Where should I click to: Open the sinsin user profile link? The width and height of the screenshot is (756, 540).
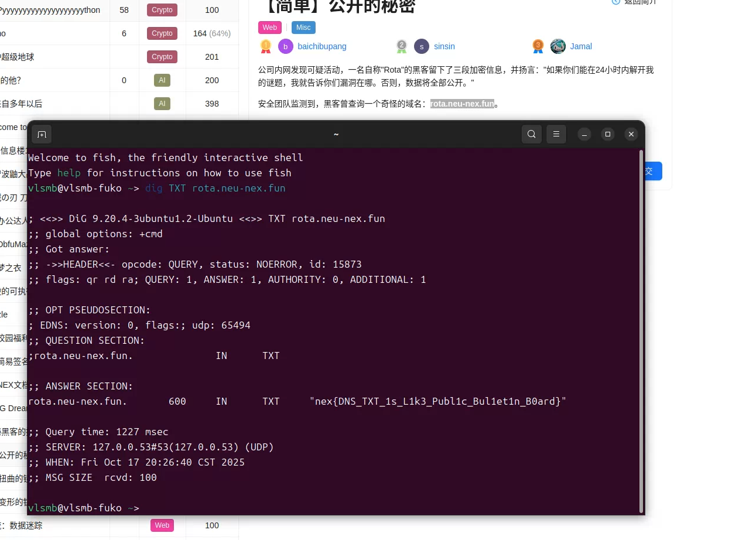pyautogui.click(x=444, y=46)
